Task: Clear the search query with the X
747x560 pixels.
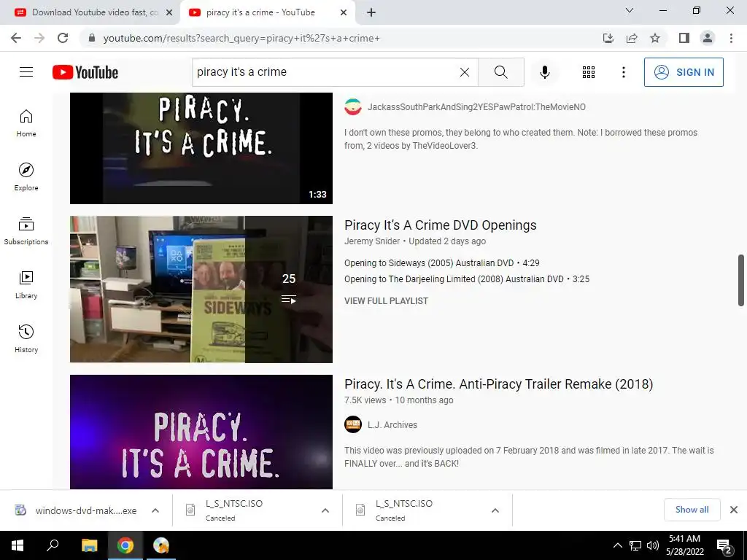Action: (465, 72)
